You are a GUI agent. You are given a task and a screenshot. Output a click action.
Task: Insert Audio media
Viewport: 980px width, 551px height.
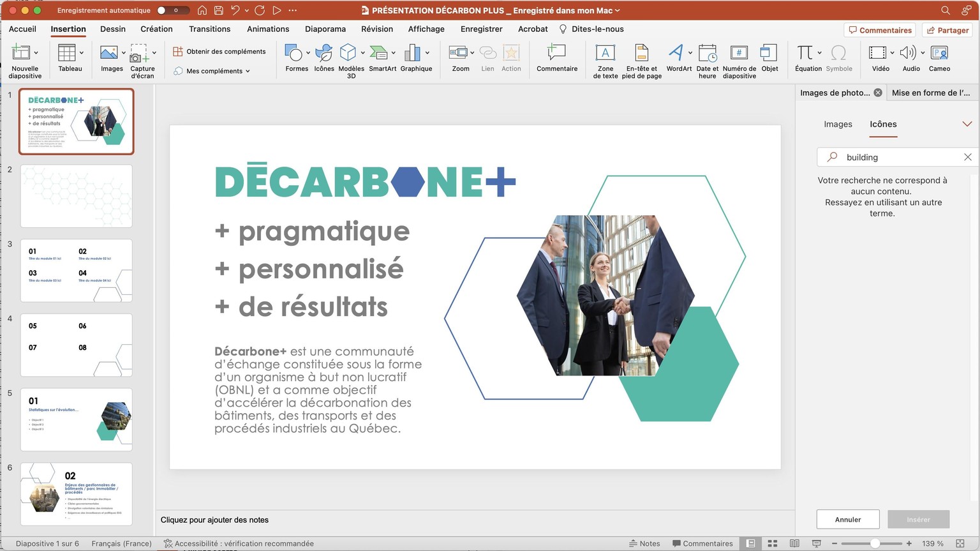coord(907,52)
